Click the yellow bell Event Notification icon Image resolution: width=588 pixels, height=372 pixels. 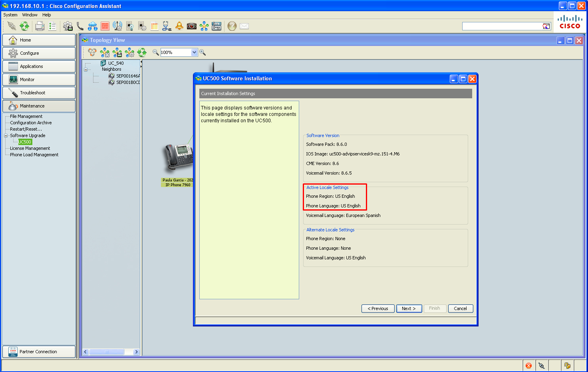pos(179,26)
